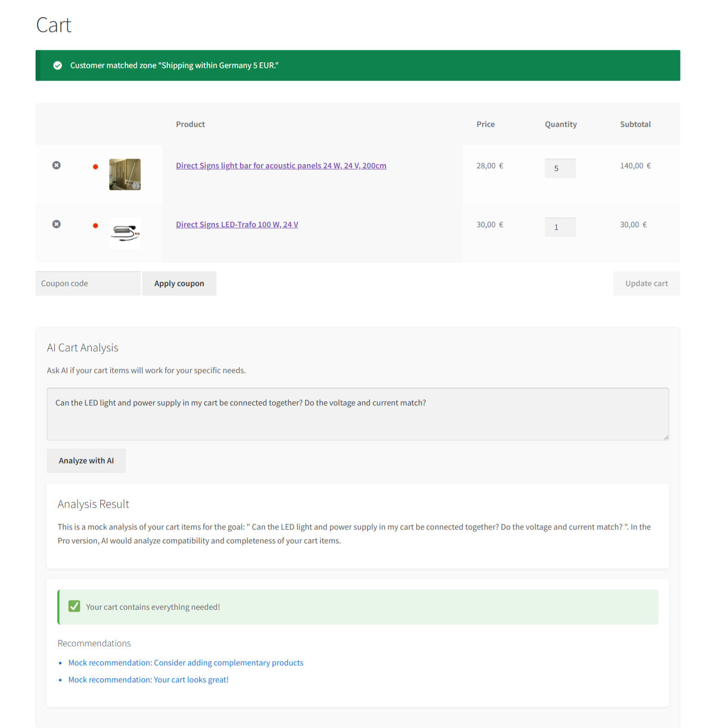
Task: Select the 140,00 € subtotal value
Action: click(x=635, y=166)
